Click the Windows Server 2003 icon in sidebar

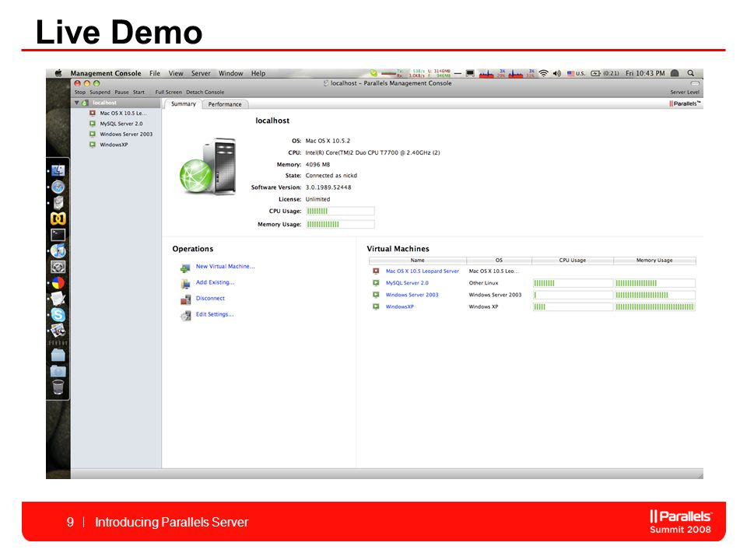click(x=93, y=135)
